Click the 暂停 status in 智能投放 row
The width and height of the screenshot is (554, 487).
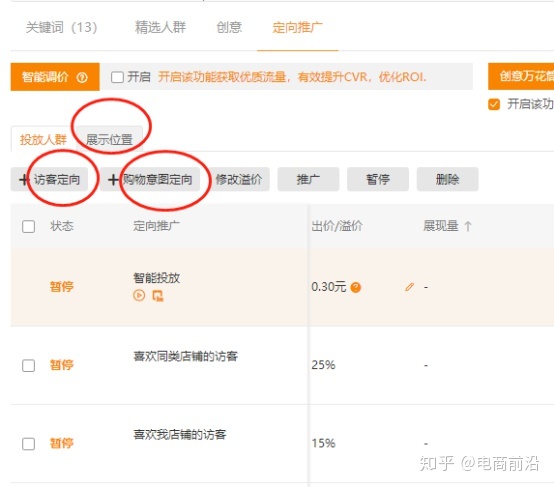(61, 286)
